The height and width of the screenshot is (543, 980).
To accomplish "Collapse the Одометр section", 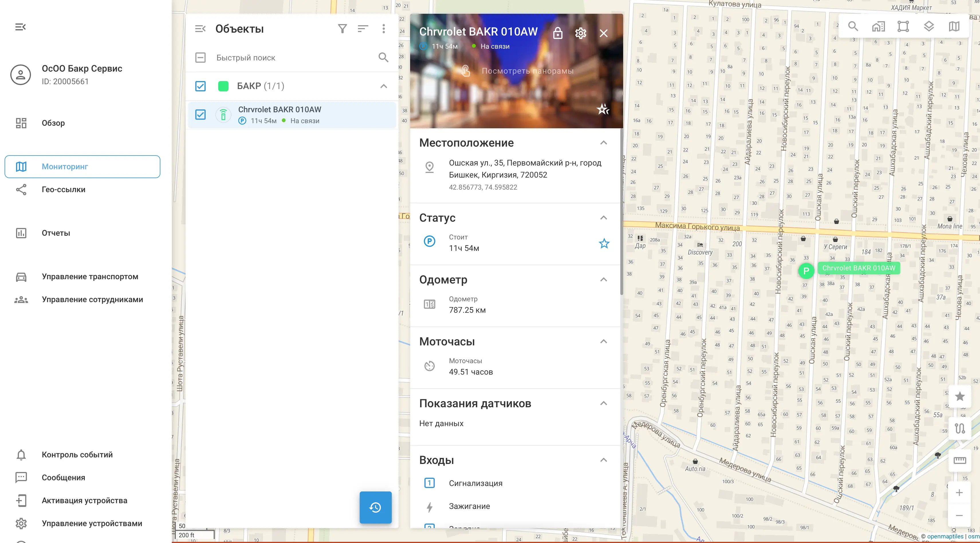I will coord(603,280).
